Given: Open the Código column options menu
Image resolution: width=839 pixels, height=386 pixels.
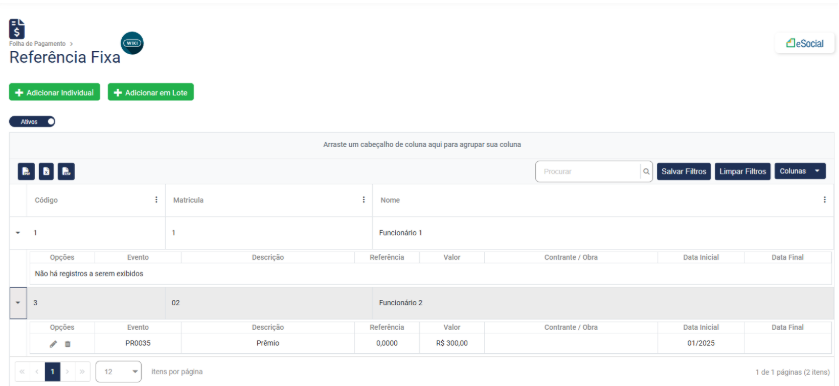Looking at the screenshot, I should click(x=156, y=200).
